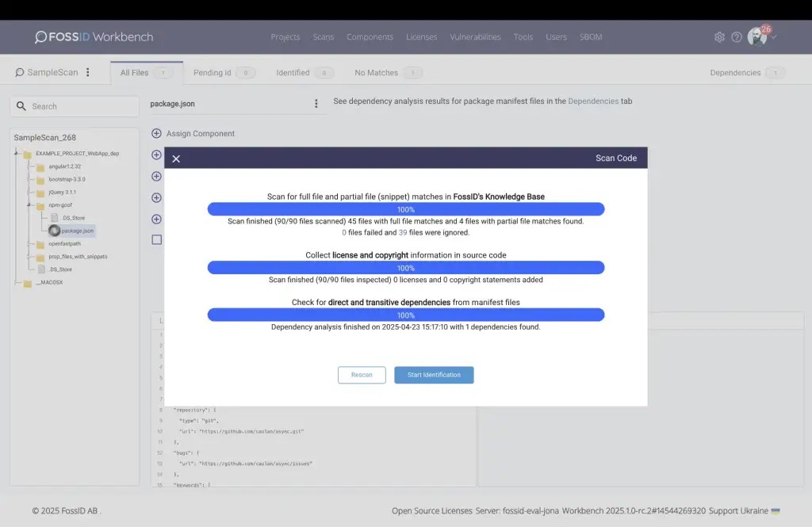Open the Scans menu
812x527 pixels.
point(324,37)
